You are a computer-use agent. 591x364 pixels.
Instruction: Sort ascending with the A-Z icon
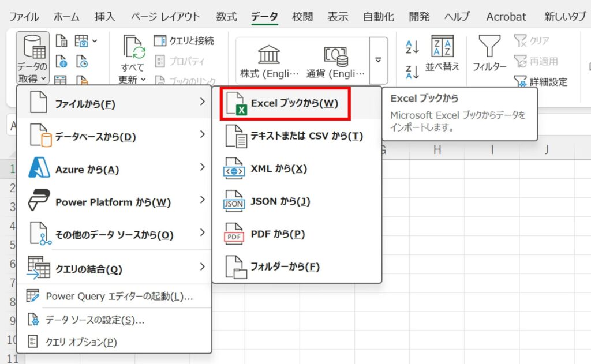[412, 47]
